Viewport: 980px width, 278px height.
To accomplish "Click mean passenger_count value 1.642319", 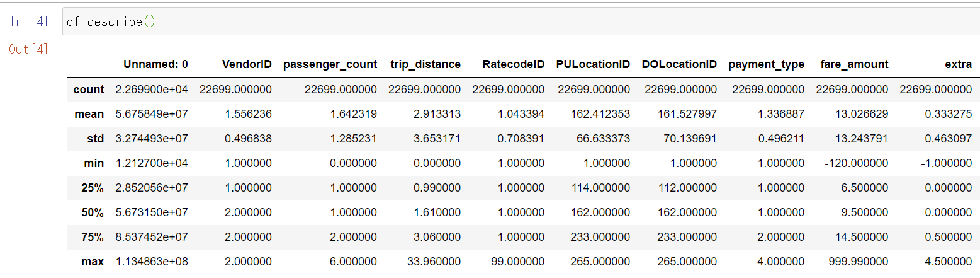I will (x=355, y=114).
